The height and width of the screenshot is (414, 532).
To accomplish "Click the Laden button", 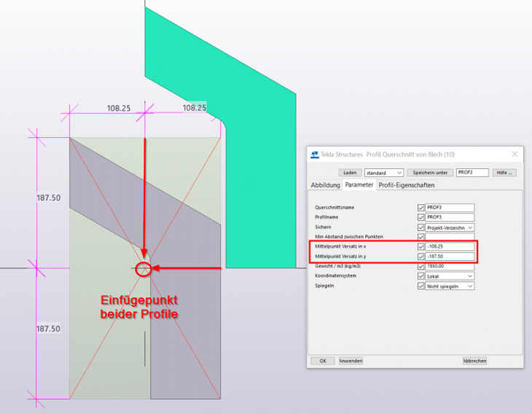I will [350, 173].
